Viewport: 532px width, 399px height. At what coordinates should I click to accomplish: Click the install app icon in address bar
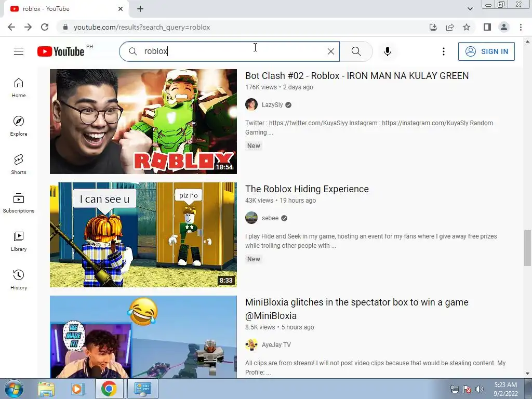[x=433, y=27]
